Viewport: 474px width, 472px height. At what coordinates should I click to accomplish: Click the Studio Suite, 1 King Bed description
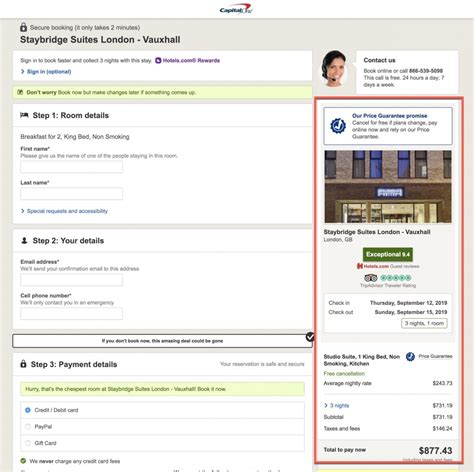pyautogui.click(x=362, y=360)
